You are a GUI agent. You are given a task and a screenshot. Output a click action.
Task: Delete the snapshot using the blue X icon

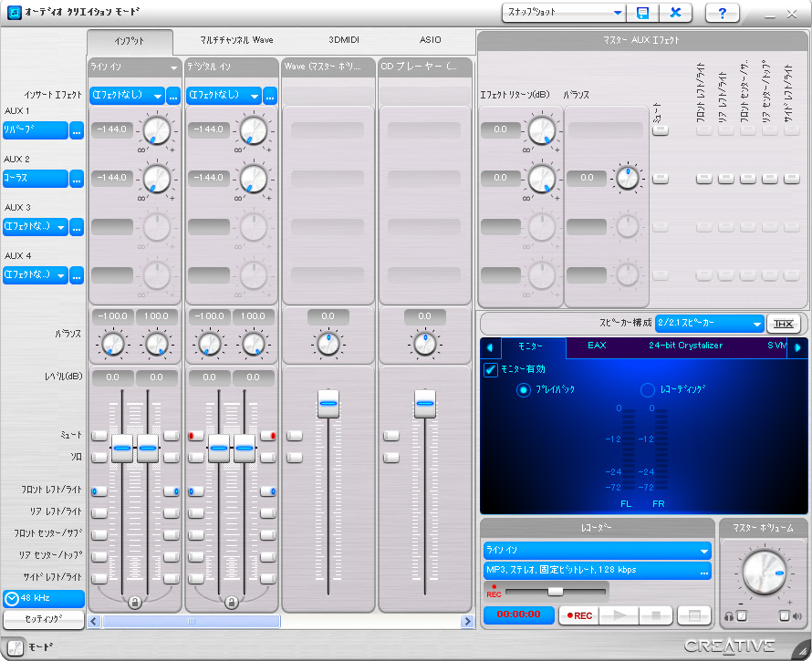675,13
